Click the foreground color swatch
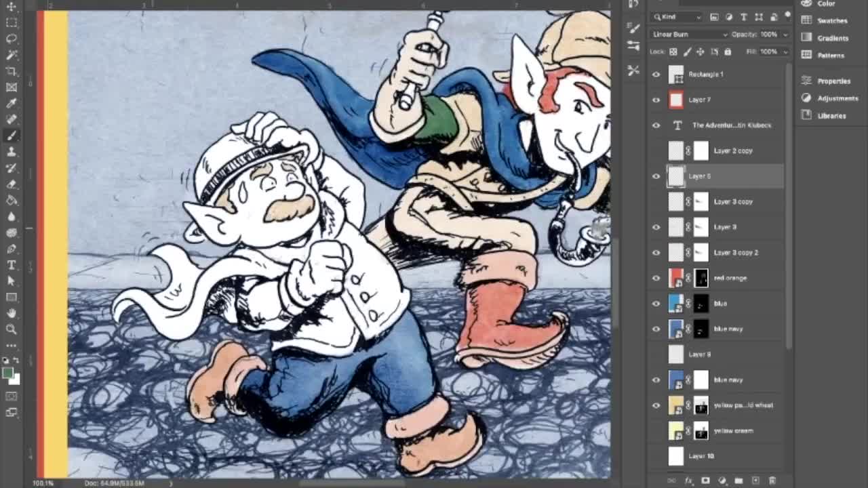The image size is (868, 488). [x=8, y=373]
